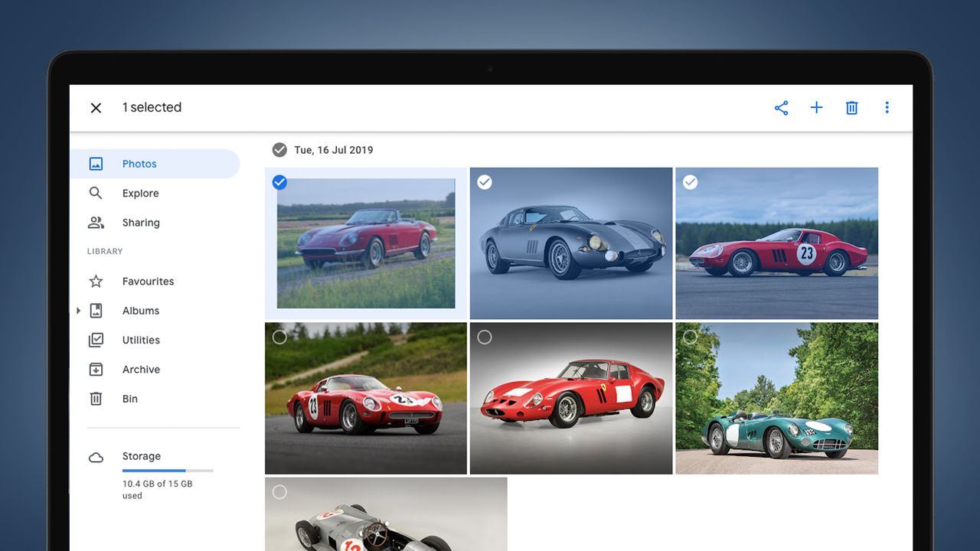Viewport: 980px width, 551px height.
Task: Open the green race car thumbnail
Action: pyautogui.click(x=776, y=398)
